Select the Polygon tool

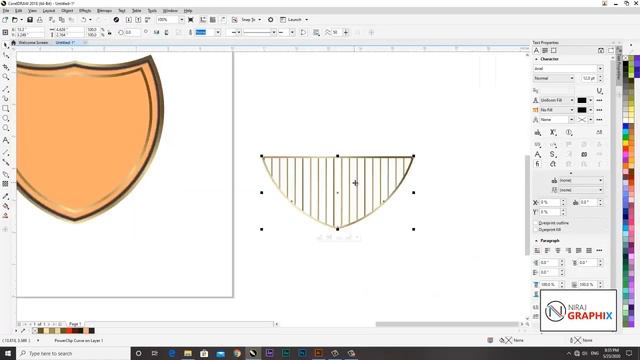click(x=6, y=128)
